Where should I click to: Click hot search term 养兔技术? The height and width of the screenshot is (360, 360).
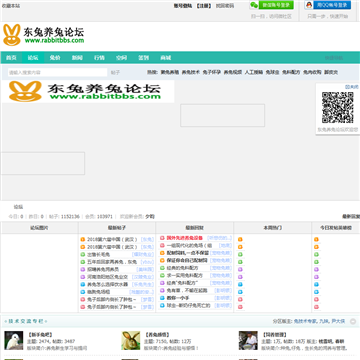tap(191, 72)
